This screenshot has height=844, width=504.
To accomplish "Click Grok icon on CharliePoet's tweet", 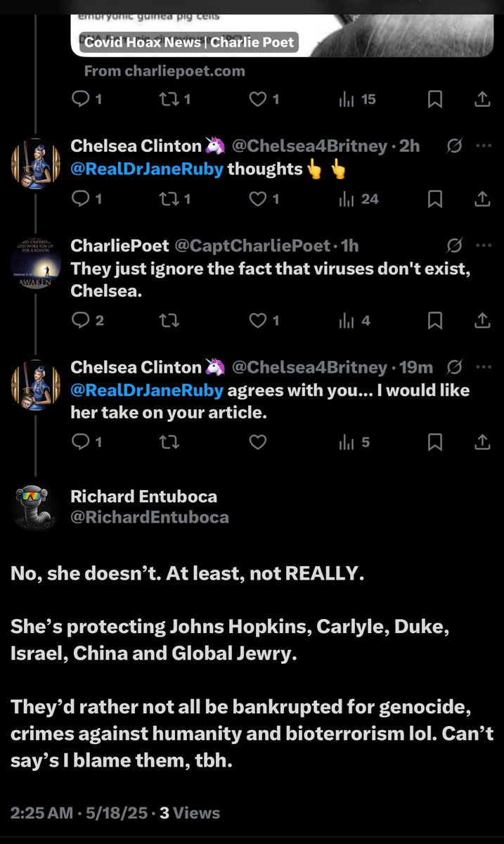I will tap(454, 245).
